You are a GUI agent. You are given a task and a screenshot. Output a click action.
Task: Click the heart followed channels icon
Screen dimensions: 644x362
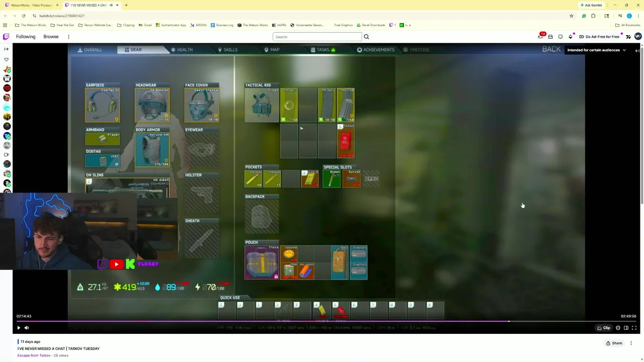[x=7, y=59]
